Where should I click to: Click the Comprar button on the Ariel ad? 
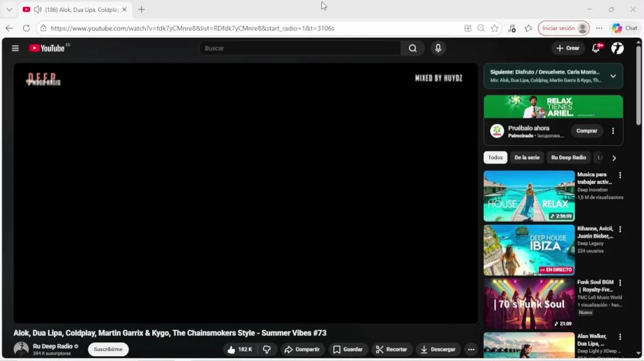[587, 131]
